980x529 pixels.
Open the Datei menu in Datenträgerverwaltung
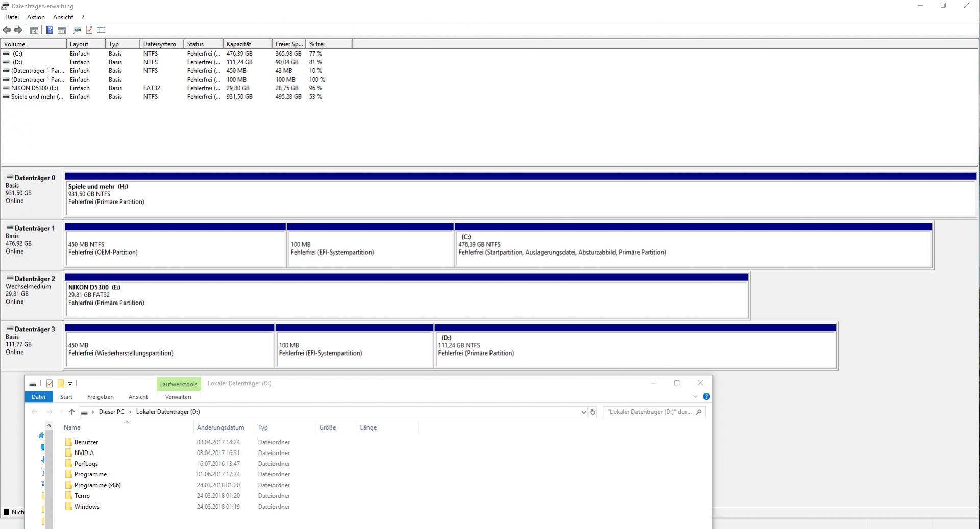[x=12, y=17]
